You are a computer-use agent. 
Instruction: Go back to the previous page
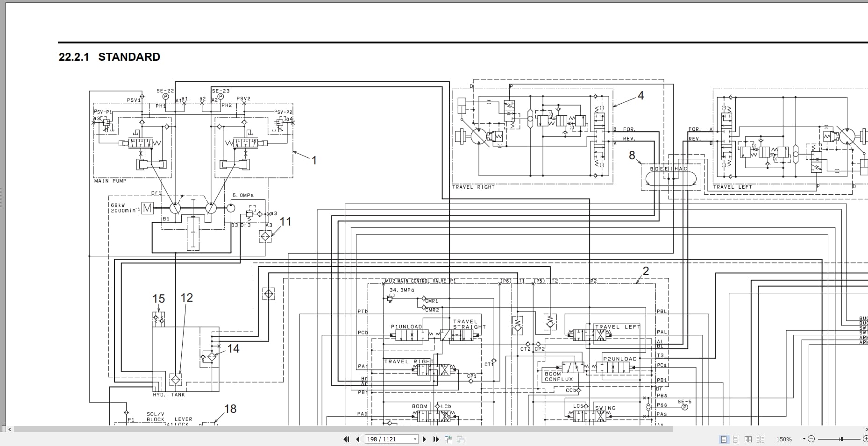pos(358,439)
